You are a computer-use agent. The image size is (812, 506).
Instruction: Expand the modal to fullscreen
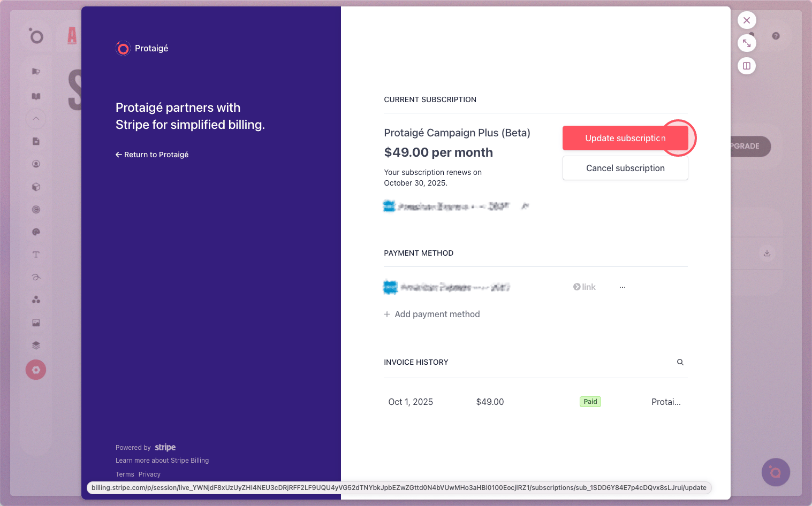tap(747, 43)
